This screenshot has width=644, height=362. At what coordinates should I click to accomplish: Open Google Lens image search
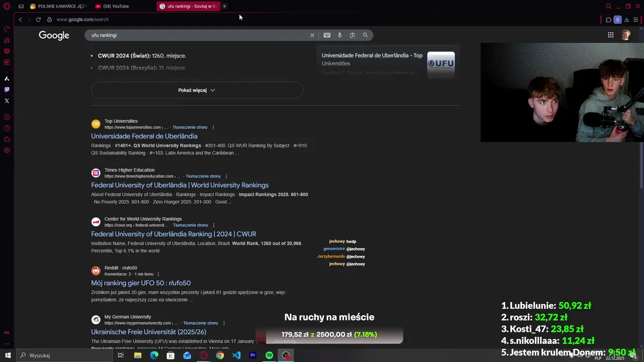tap(352, 35)
